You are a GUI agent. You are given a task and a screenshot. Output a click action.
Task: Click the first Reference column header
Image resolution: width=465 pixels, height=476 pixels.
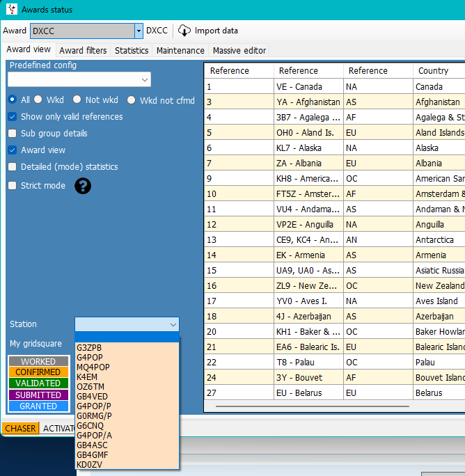239,71
